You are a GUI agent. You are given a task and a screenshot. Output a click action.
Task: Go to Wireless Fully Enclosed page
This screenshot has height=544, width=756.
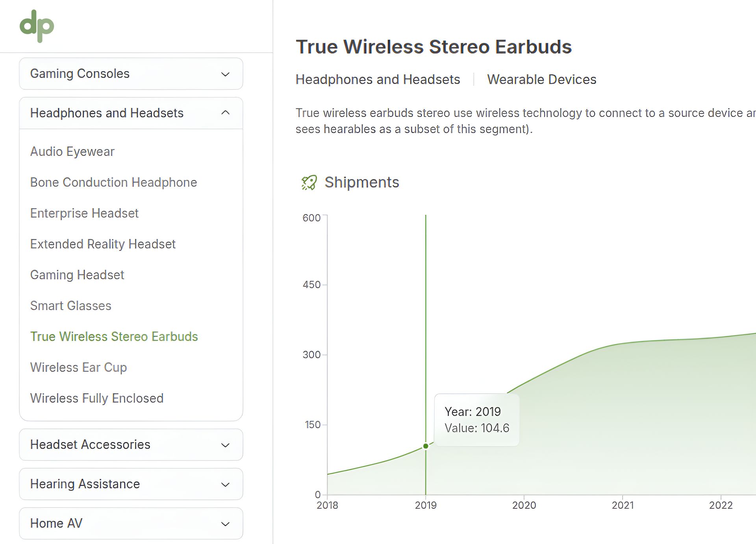point(96,398)
